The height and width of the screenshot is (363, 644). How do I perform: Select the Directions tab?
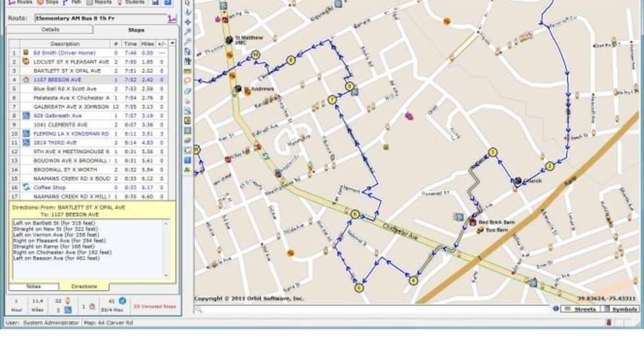pos(84,286)
